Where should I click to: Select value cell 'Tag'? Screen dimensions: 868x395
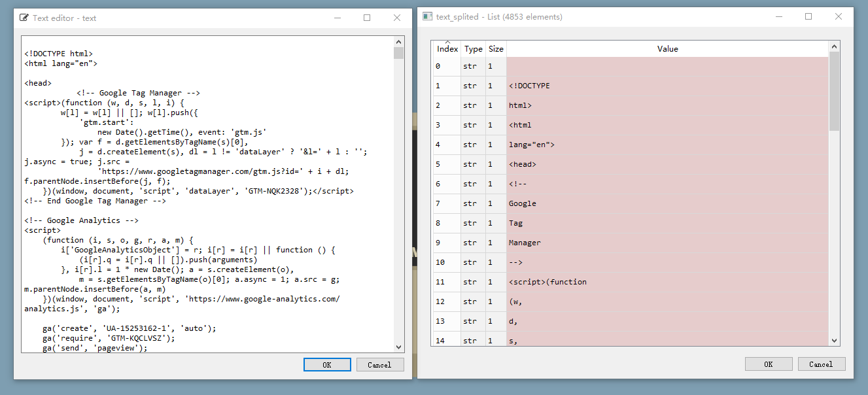(667, 223)
